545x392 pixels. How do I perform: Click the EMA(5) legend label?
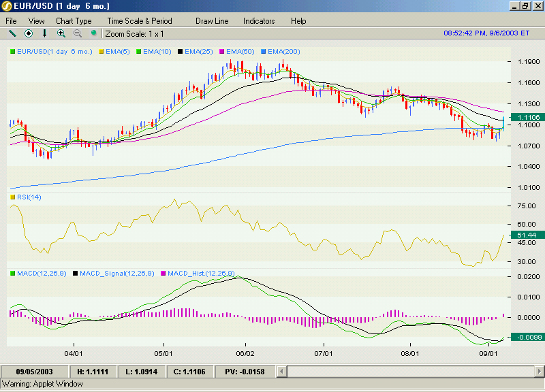117,52
